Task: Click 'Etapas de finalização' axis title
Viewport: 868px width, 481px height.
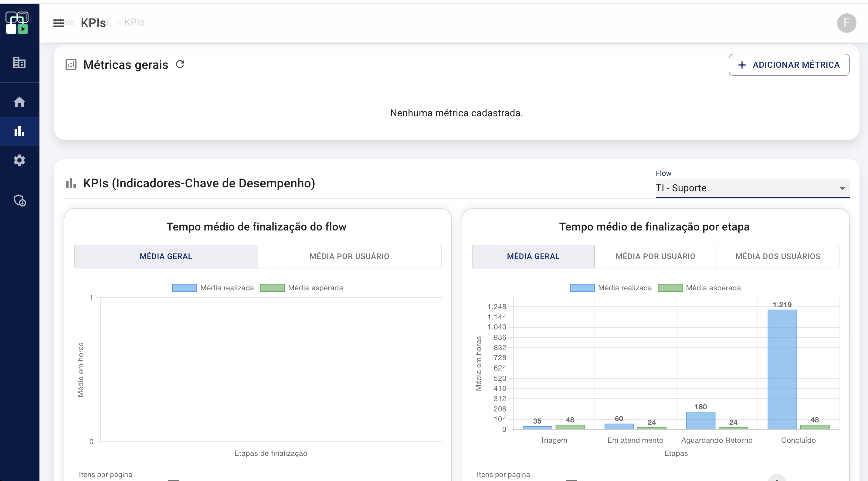Action: coord(271,453)
